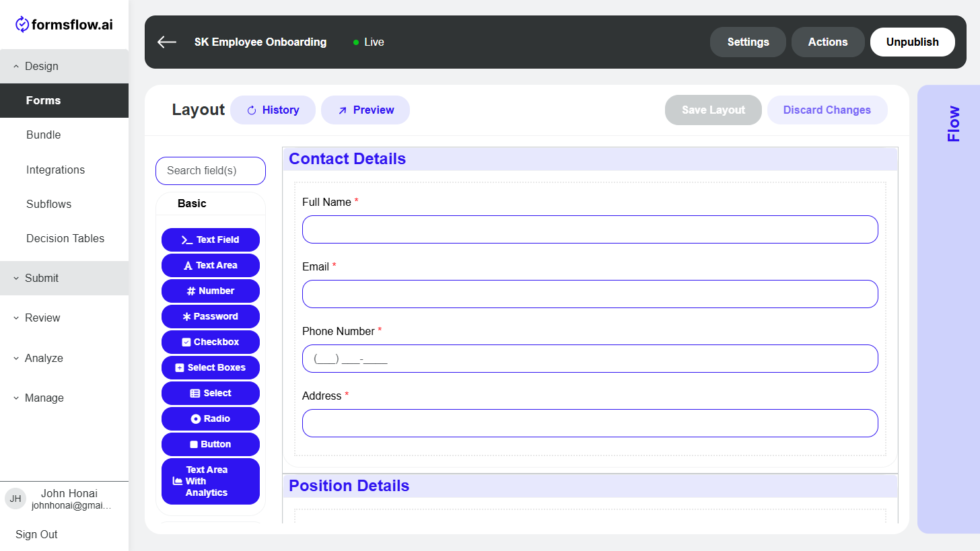Select the Select Boxes component
The image size is (980, 551).
point(211,368)
